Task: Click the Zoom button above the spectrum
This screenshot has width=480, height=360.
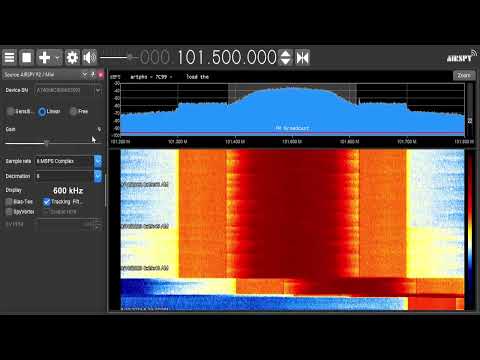Action: (464, 76)
